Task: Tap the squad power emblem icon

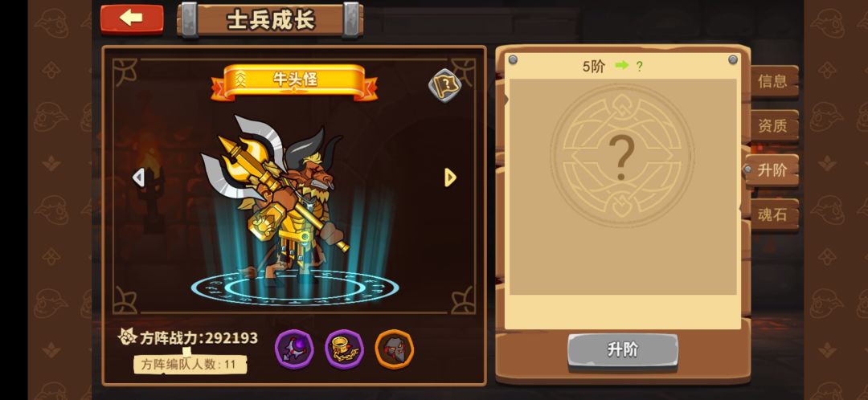Action: click(127, 337)
